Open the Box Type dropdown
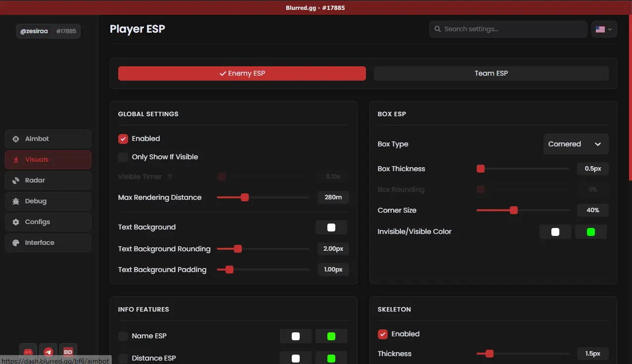 [576, 144]
